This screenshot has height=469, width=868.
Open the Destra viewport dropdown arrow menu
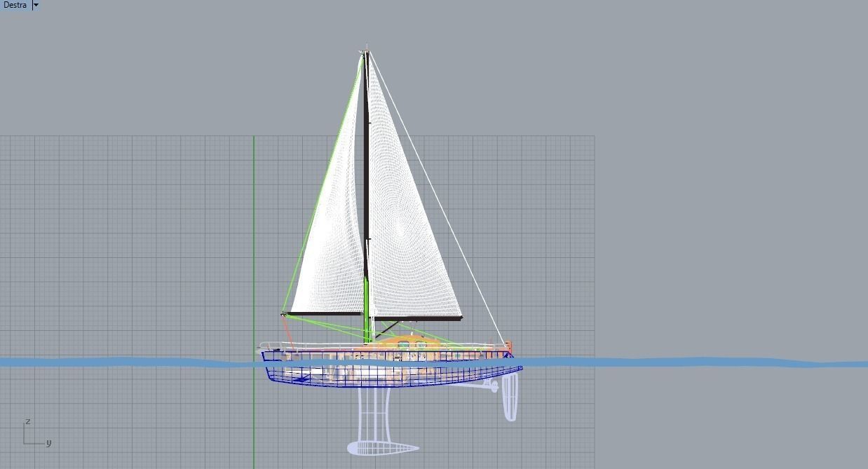pos(36,5)
